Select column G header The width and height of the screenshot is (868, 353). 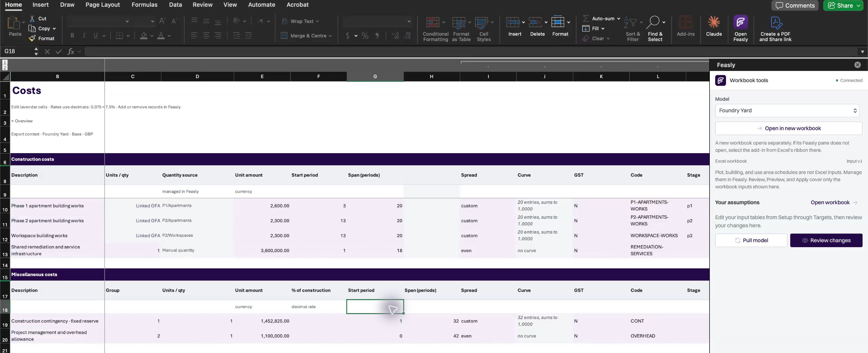coord(375,77)
